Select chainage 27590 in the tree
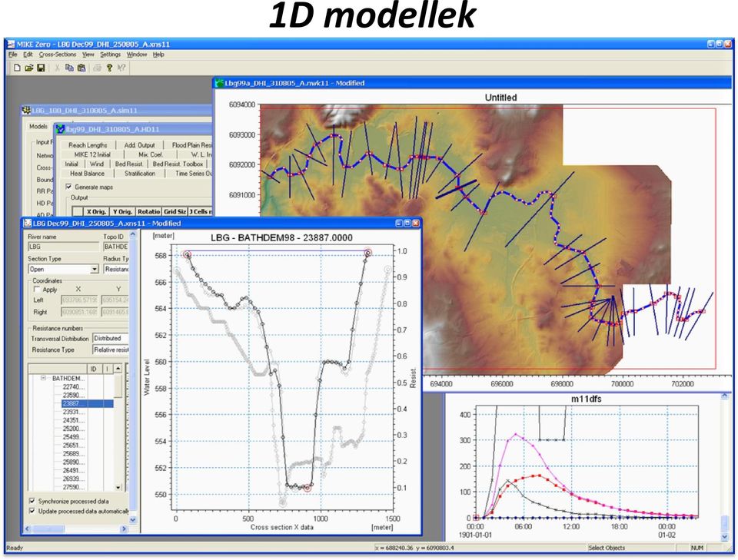Viewport: 738px width, 560px height. tap(74, 488)
